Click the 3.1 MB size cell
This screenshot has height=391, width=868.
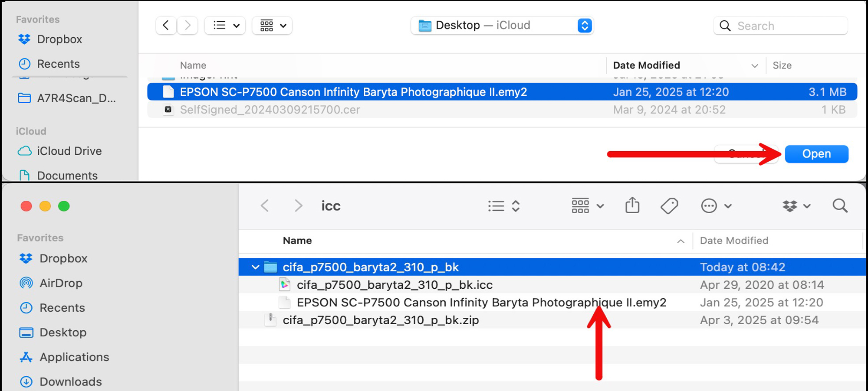828,92
